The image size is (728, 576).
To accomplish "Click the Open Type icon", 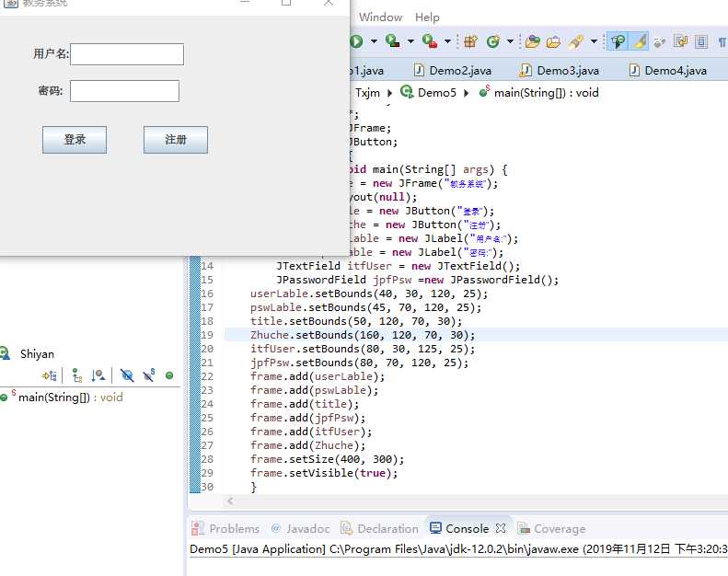I will (x=533, y=41).
